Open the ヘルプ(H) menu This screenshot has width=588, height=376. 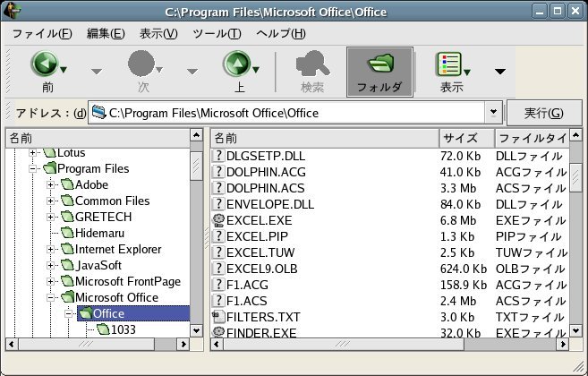click(x=281, y=34)
